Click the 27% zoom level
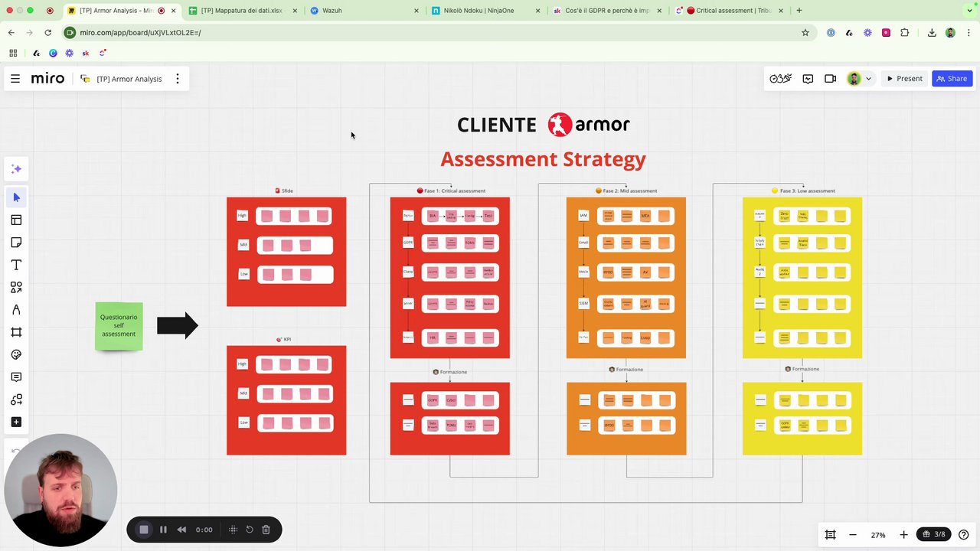 click(878, 535)
